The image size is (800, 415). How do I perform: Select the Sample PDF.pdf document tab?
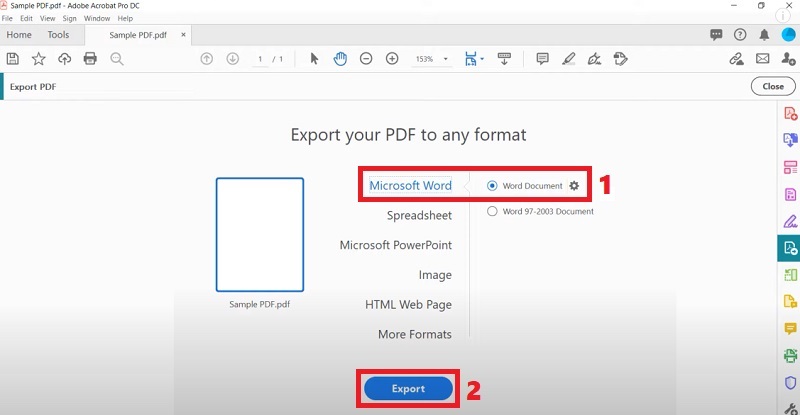[x=138, y=35]
